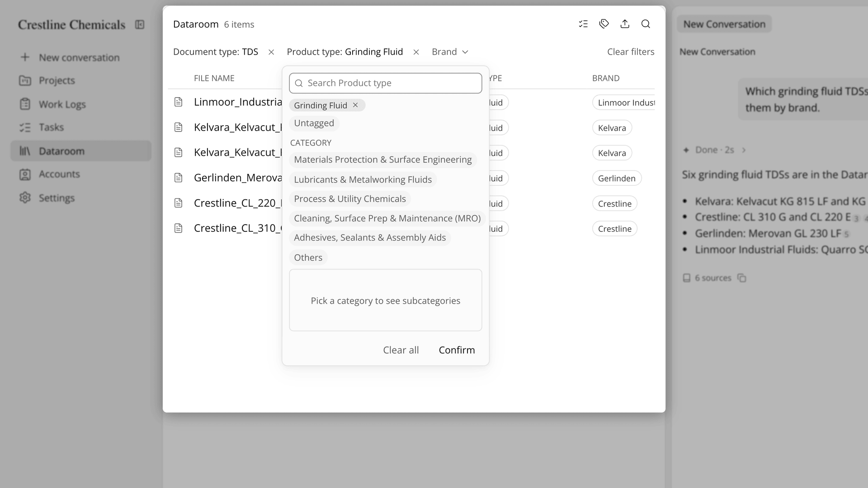The width and height of the screenshot is (868, 488).
Task: Open Work Logs in sidebar
Action: (x=81, y=104)
